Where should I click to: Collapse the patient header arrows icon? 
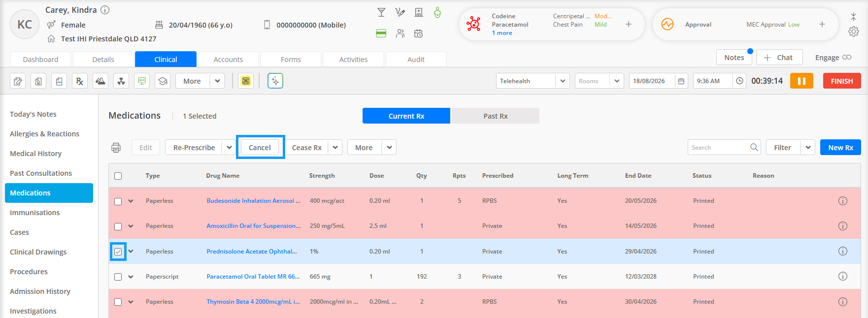point(854,16)
